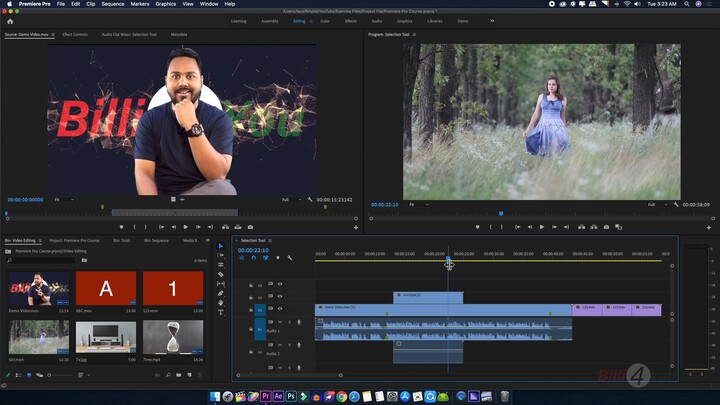720x405 pixels.
Task: Export frame from Program monitor
Action: click(x=607, y=227)
